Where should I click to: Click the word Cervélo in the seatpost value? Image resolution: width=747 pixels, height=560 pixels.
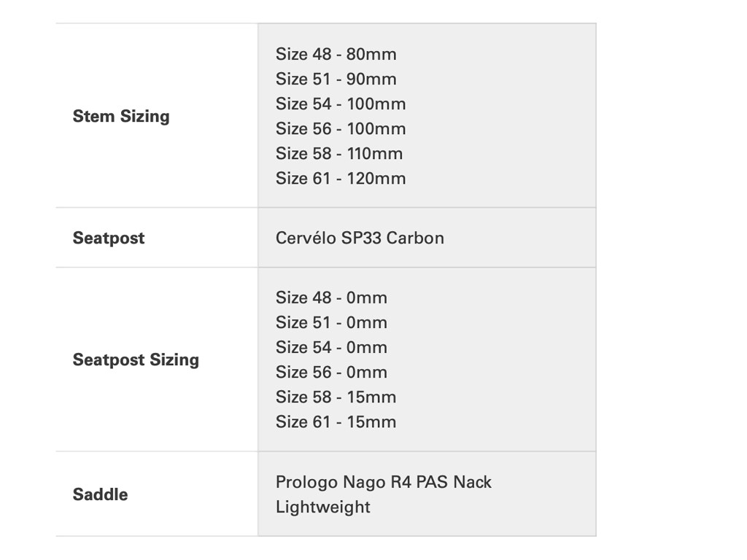click(306, 238)
